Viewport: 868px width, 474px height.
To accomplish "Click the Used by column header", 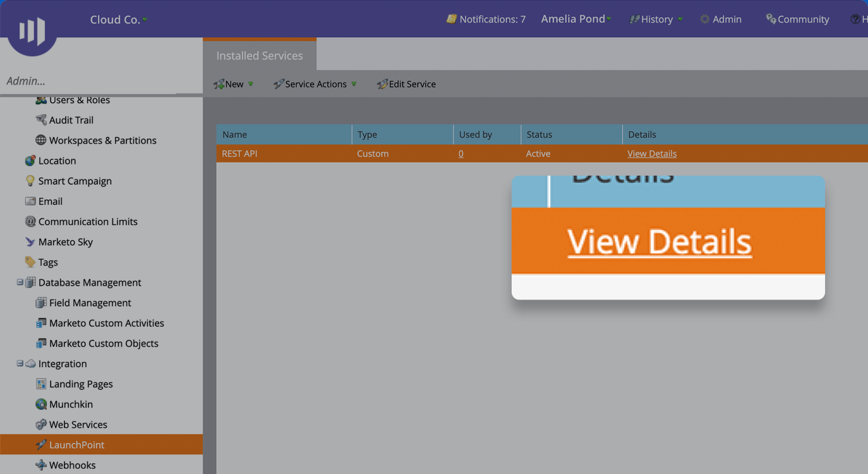I will pyautogui.click(x=487, y=135).
